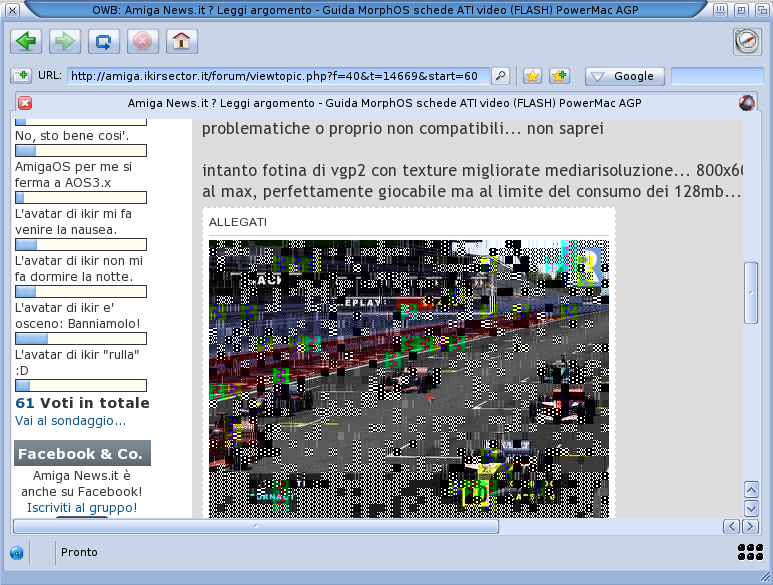Click the magnifier icon beside the URL
This screenshot has width=773, height=585.
point(501,76)
